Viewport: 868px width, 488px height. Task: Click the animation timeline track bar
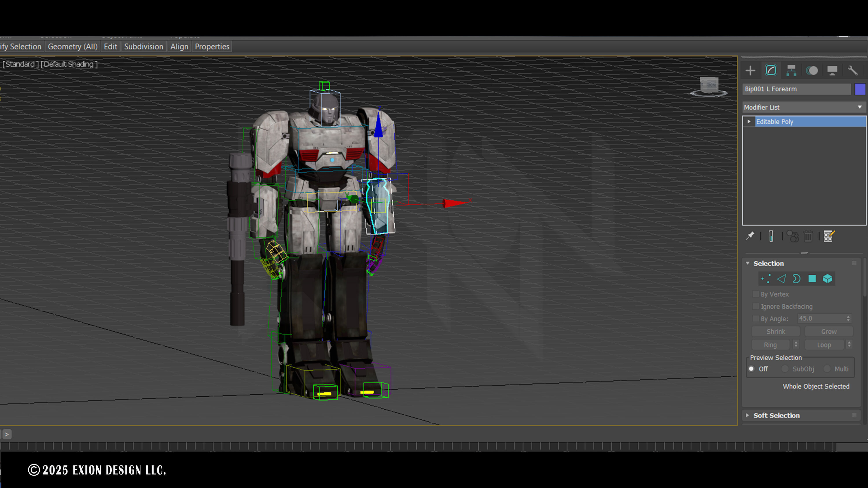click(x=418, y=447)
